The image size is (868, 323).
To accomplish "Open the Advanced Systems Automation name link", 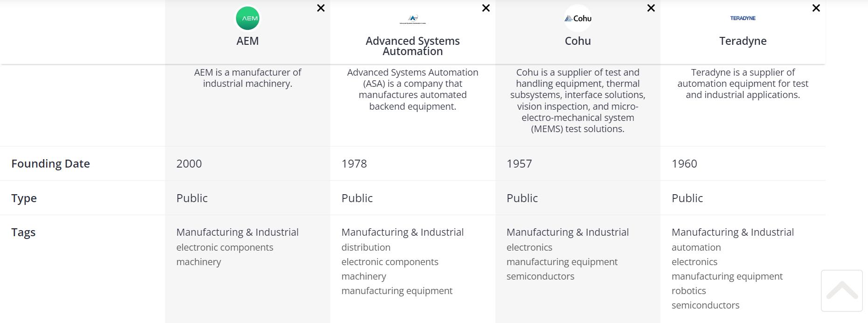I will click(x=413, y=46).
